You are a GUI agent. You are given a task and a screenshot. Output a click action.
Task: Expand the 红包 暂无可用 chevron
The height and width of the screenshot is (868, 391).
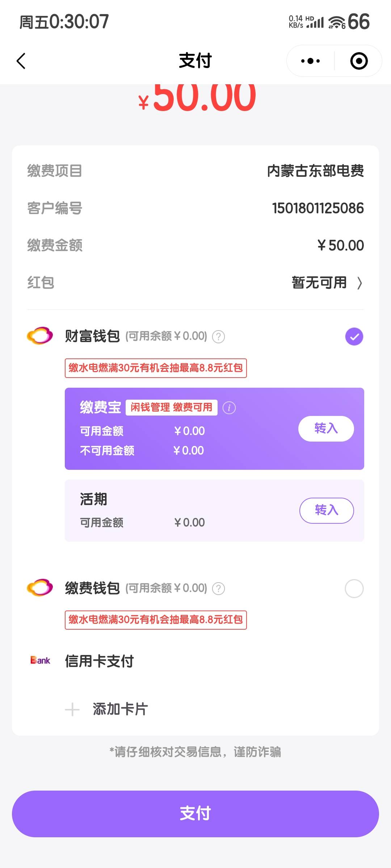click(x=359, y=283)
